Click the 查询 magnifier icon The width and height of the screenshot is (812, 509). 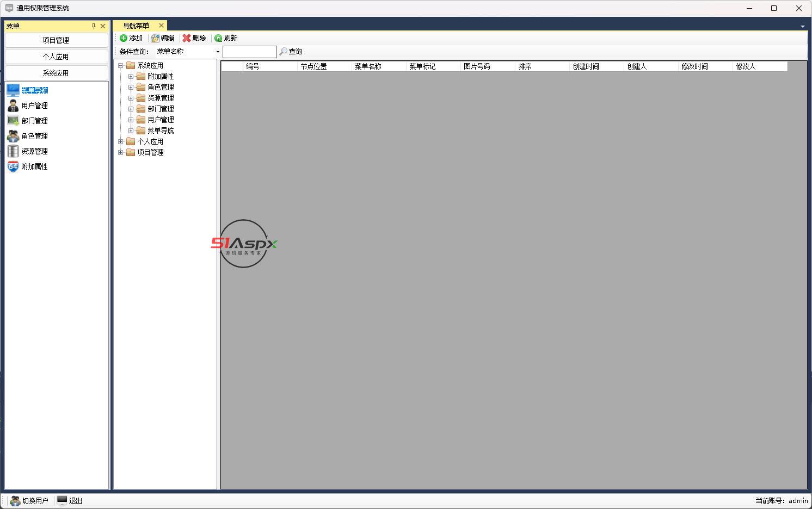(283, 52)
